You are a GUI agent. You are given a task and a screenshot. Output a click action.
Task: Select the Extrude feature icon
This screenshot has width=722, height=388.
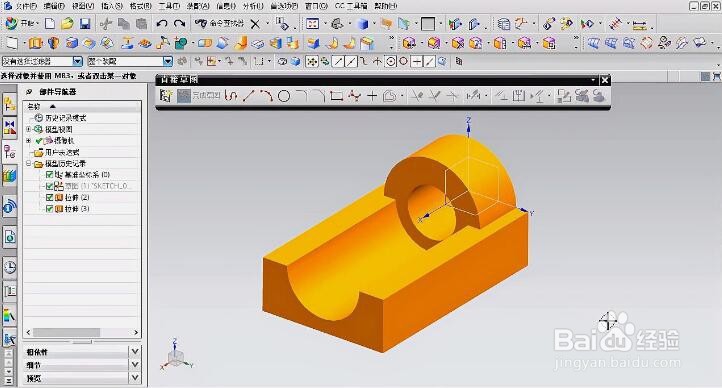click(36, 44)
